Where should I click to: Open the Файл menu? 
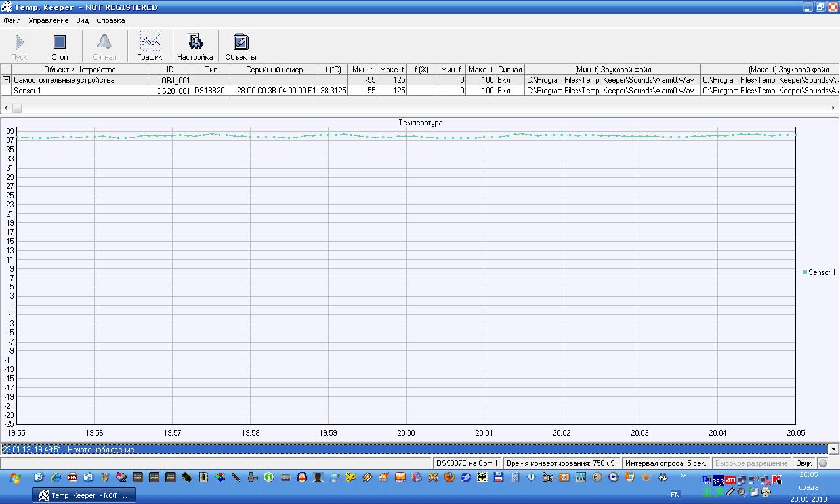12,20
